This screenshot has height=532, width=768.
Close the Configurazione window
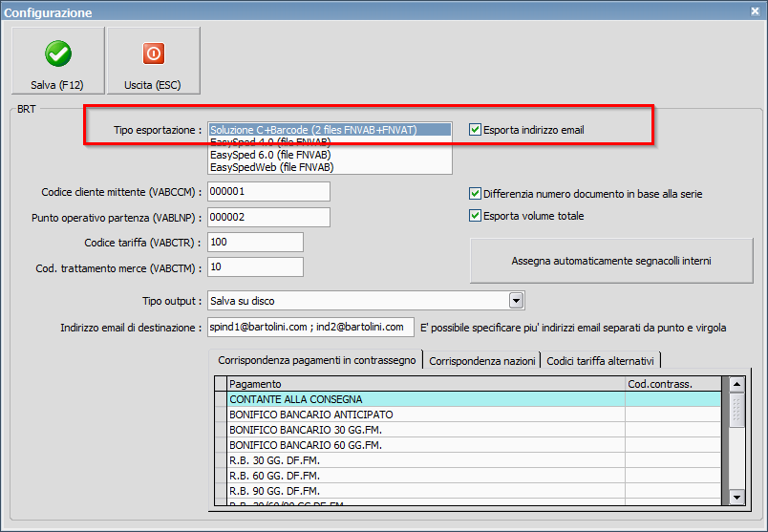[755, 11]
